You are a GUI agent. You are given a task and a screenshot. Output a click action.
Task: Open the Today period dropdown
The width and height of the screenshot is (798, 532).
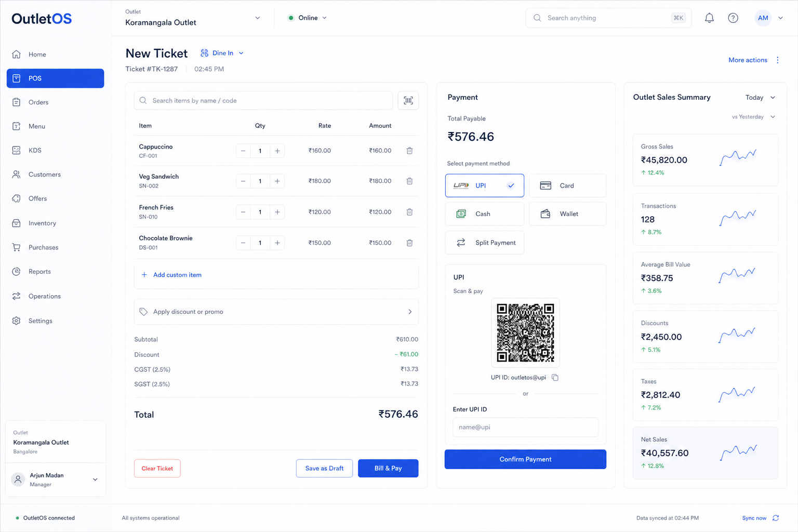pos(760,98)
